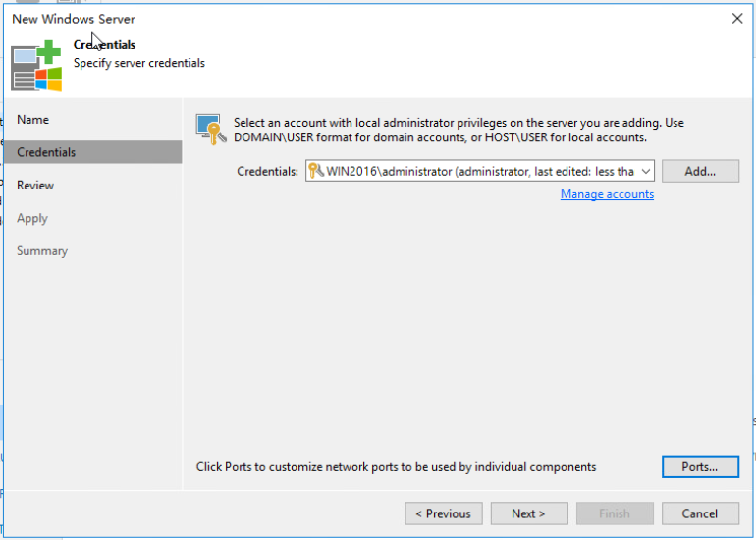Proceed with the Next button
Viewport: 756px width, 540px height.
pos(529,513)
